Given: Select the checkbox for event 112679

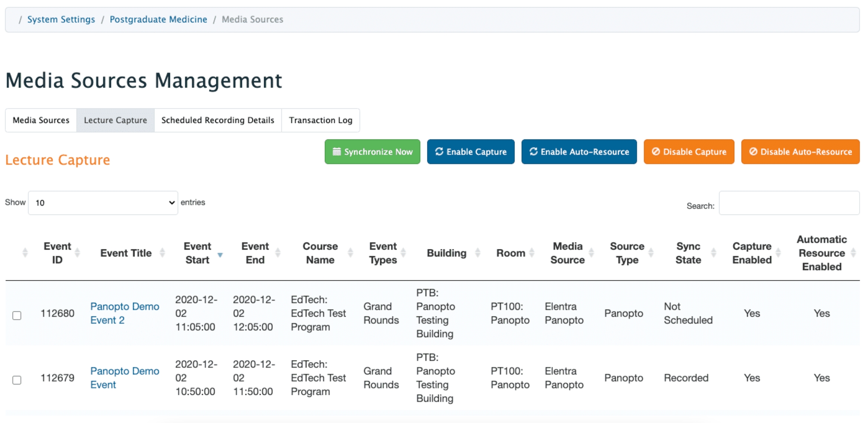Looking at the screenshot, I should [x=17, y=380].
